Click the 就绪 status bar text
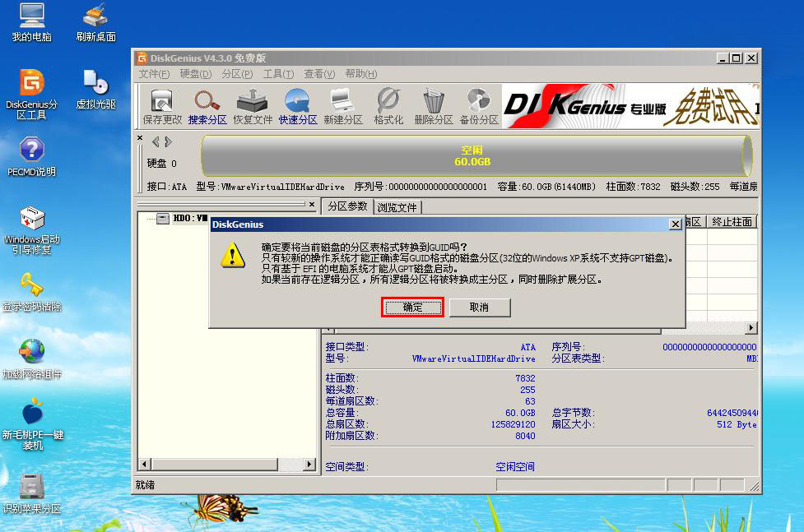804x532 pixels. pos(145,485)
